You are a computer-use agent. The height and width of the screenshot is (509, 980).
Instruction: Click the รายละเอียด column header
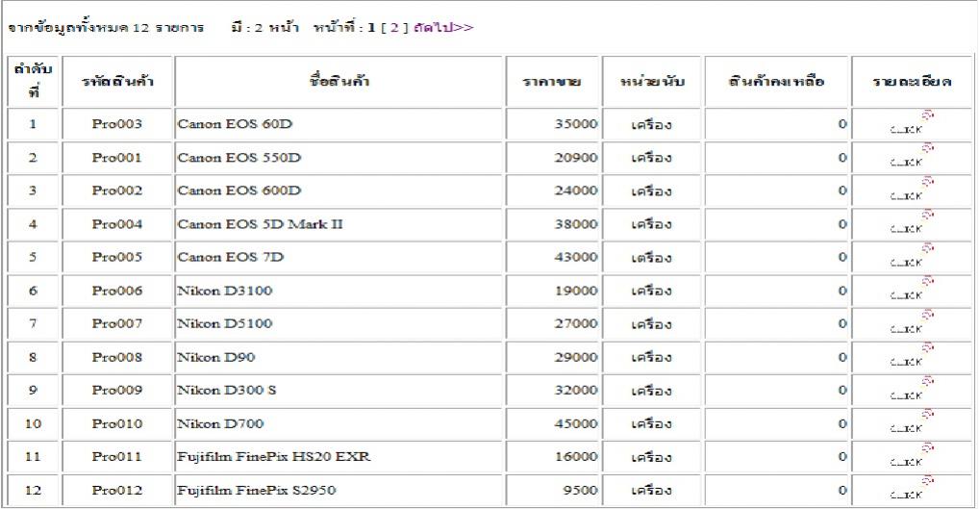click(x=912, y=81)
